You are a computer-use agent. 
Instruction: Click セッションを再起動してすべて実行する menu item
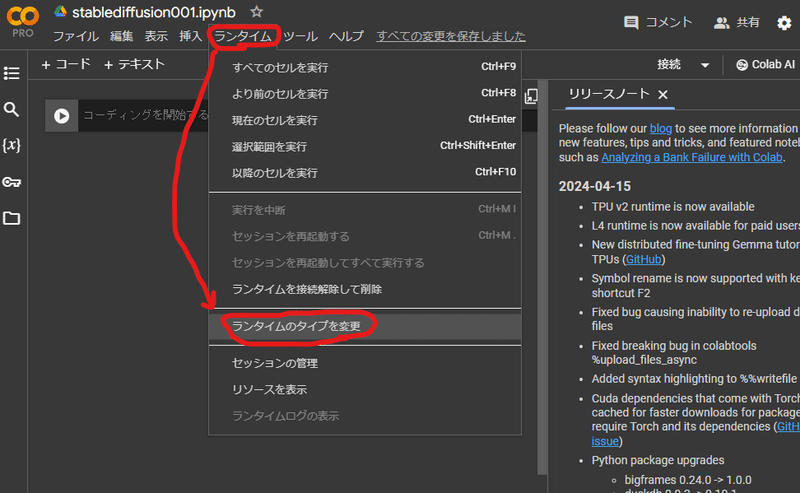tap(365, 263)
